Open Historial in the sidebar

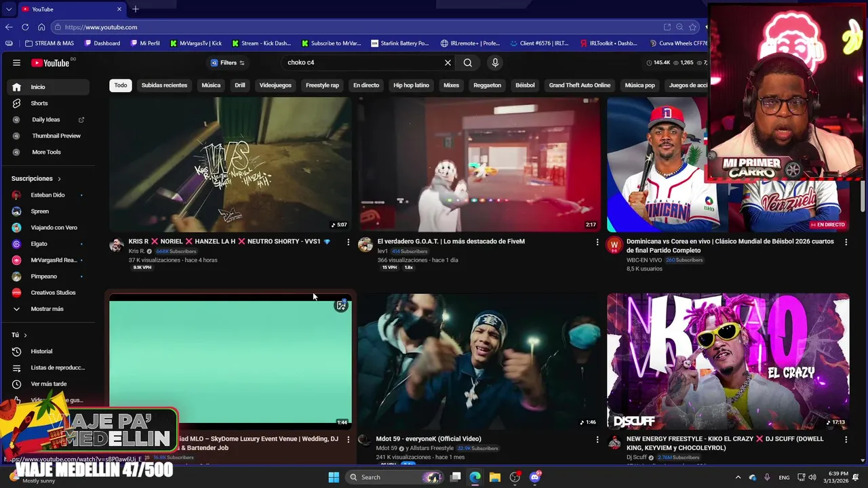48,351
